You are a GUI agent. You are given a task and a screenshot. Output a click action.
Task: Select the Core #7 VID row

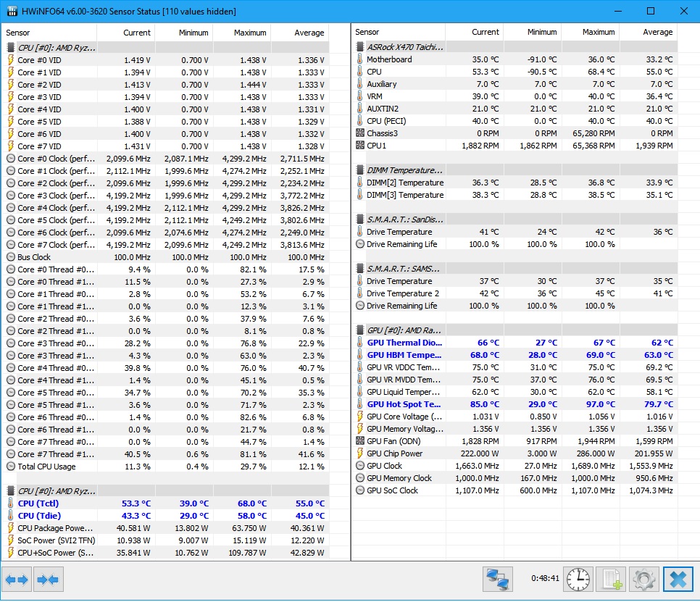(x=167, y=146)
